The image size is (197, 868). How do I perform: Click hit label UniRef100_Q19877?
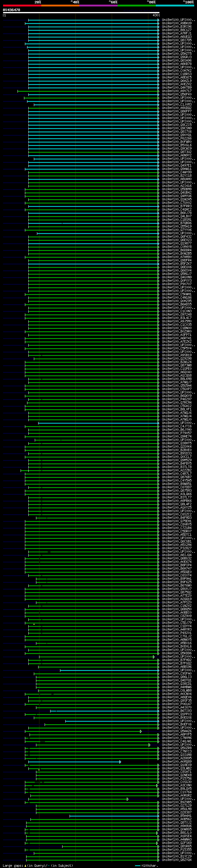177,244
